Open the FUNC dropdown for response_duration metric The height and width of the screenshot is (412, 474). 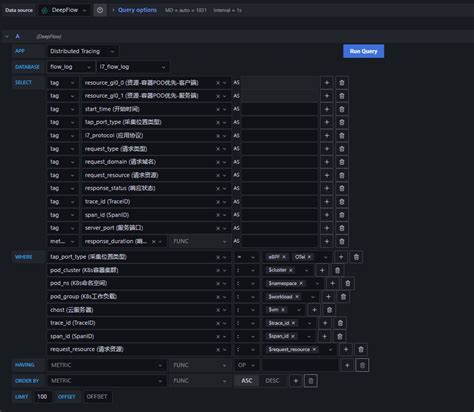[200, 241]
